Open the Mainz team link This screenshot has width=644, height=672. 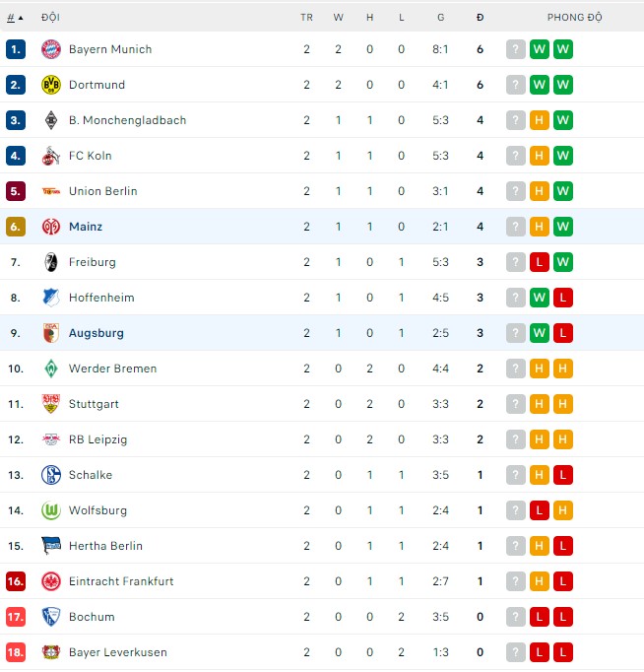(x=86, y=227)
